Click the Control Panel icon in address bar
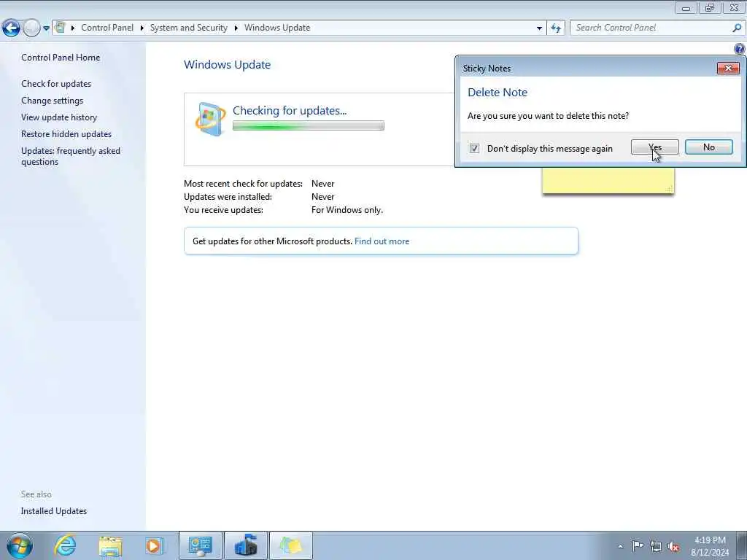747x560 pixels. [60, 28]
